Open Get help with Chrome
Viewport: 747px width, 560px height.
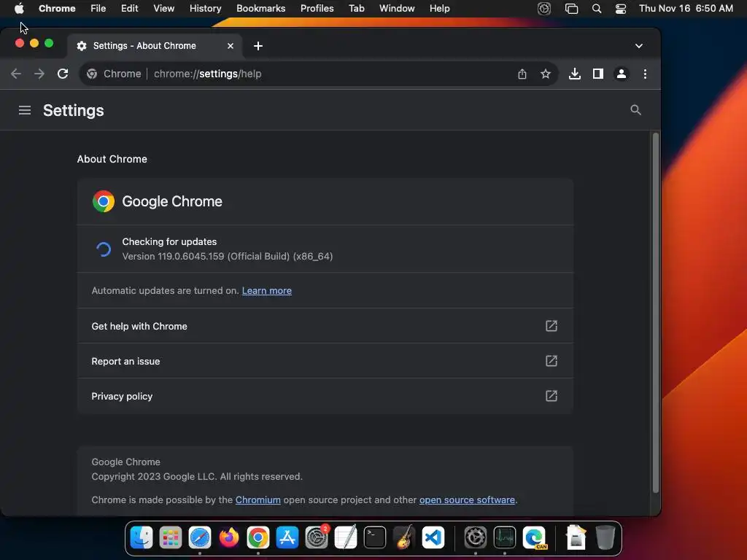click(325, 326)
